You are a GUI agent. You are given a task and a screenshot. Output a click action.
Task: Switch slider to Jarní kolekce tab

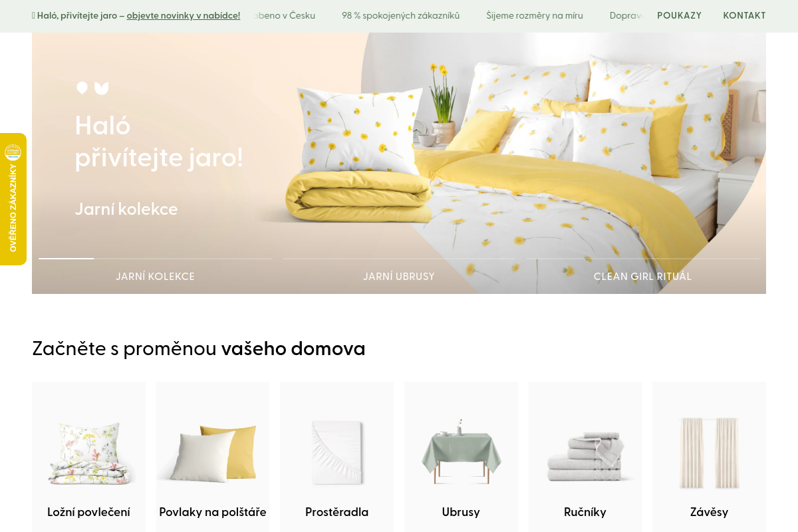tap(155, 276)
